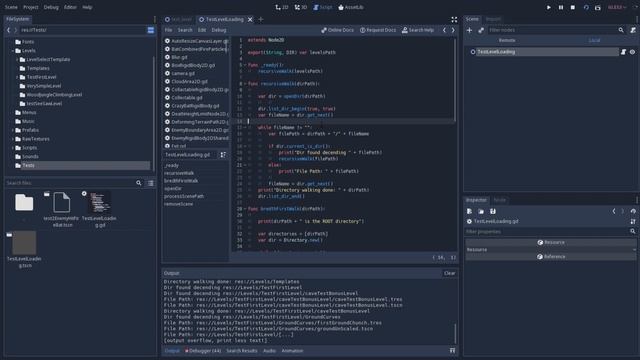Screen dimensions: 640x360
Task: Jump to the _ready method
Action: pos(171,166)
